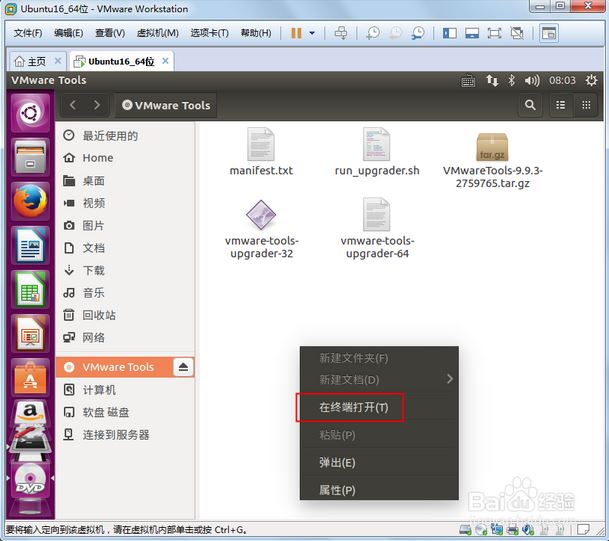Launch LibreOffice Impress from the launcher
609x541 pixels.
(x=30, y=334)
